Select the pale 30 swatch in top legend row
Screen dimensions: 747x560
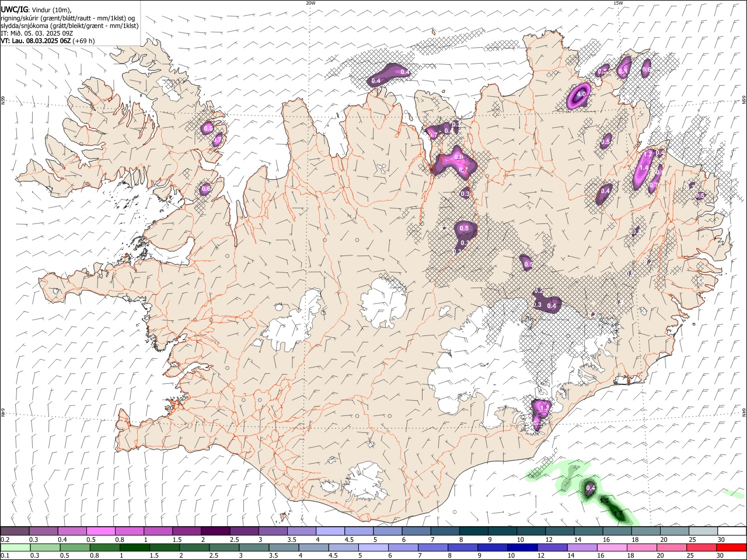732,531
